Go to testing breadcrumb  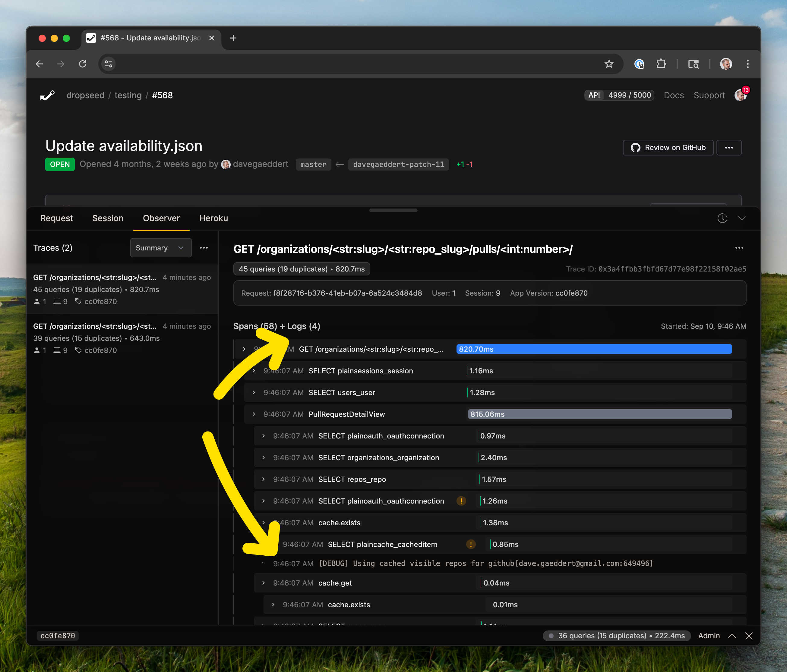click(128, 95)
